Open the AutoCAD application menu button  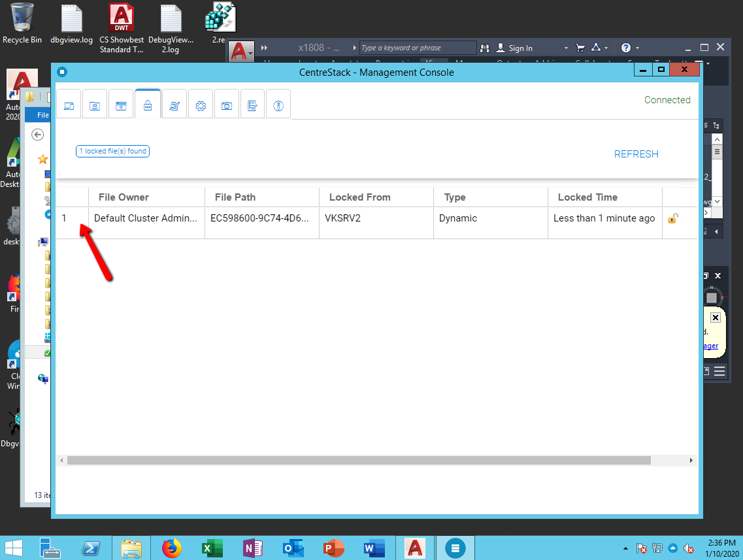(241, 51)
